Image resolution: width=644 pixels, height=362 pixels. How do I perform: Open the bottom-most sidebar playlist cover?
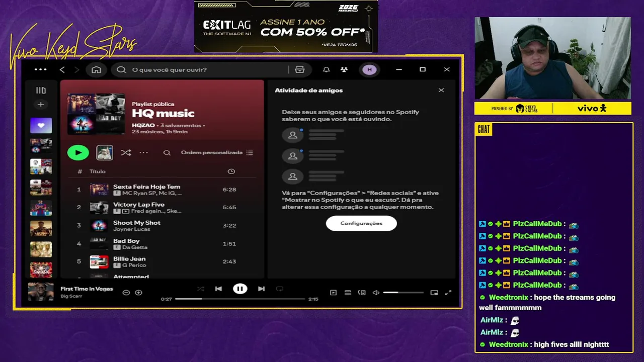point(41,270)
